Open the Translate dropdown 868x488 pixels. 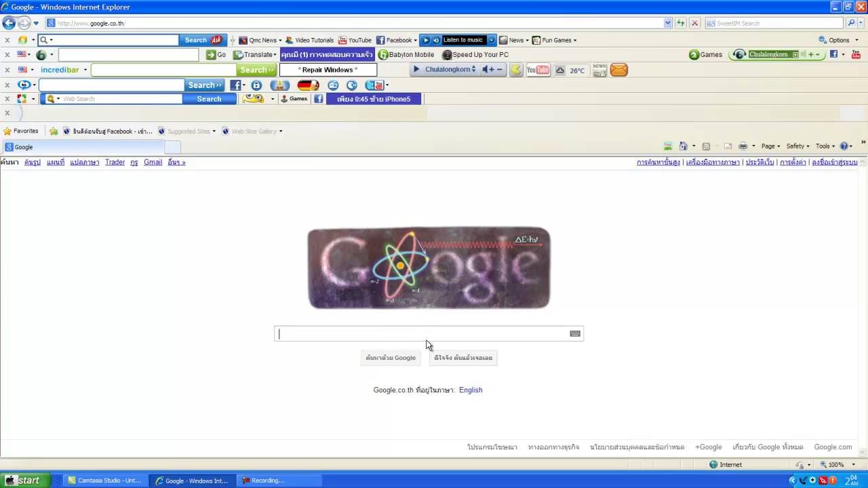pos(255,55)
